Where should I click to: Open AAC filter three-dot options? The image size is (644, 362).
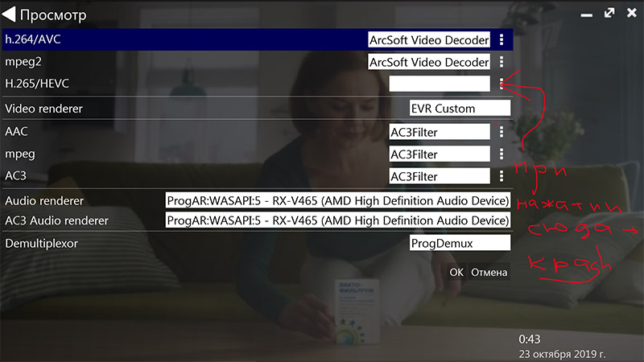(x=502, y=131)
